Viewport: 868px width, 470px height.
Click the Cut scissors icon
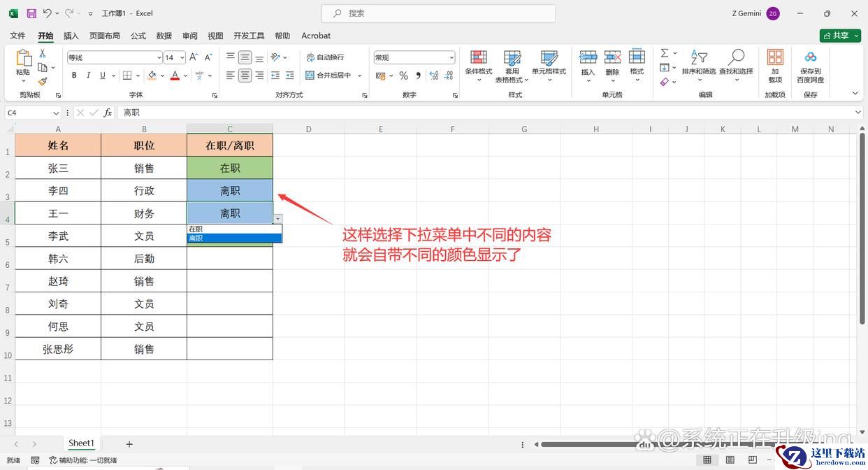pos(43,54)
